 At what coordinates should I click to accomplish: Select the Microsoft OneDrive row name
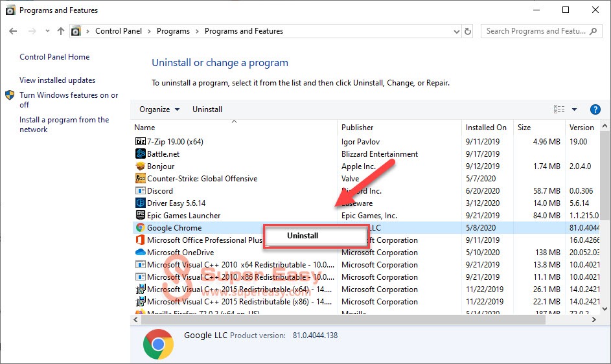coord(180,252)
